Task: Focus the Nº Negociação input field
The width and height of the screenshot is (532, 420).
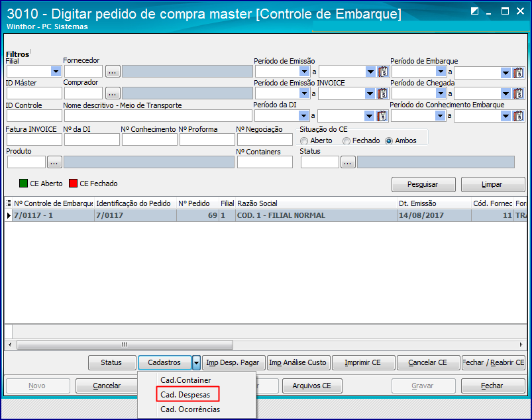Action: [265, 140]
